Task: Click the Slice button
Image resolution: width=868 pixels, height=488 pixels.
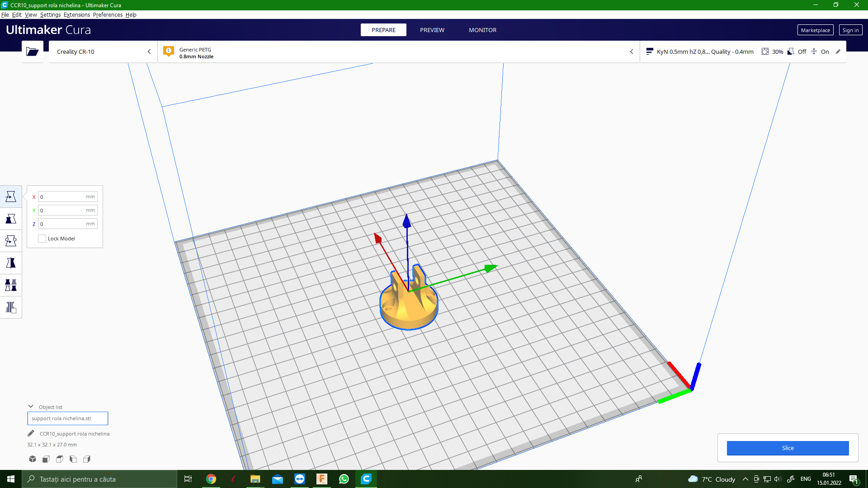Action: pos(788,448)
